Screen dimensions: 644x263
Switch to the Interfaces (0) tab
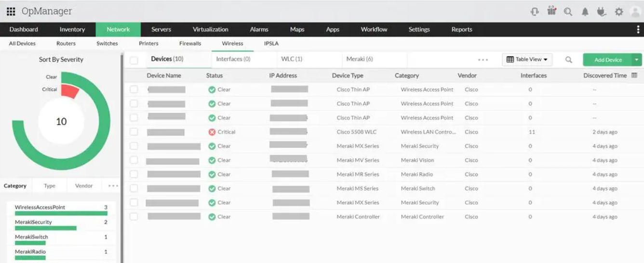[x=233, y=59]
